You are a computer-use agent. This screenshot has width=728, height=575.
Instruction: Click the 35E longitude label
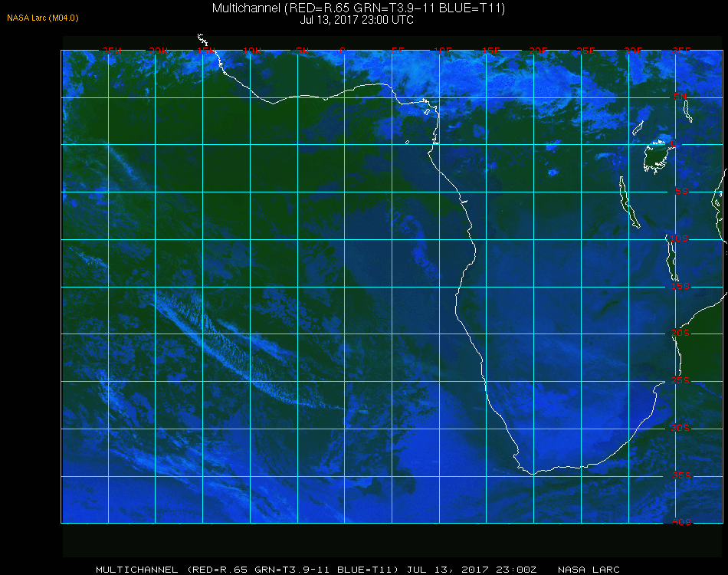pos(681,50)
